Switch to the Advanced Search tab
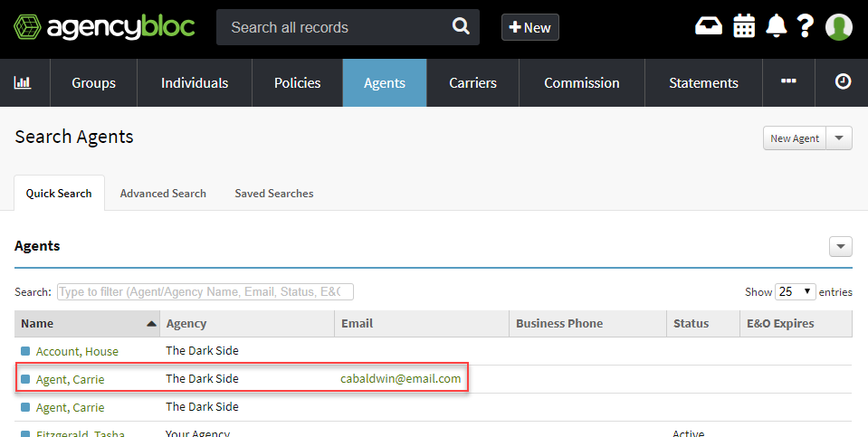The height and width of the screenshot is (437, 868). pos(163,193)
